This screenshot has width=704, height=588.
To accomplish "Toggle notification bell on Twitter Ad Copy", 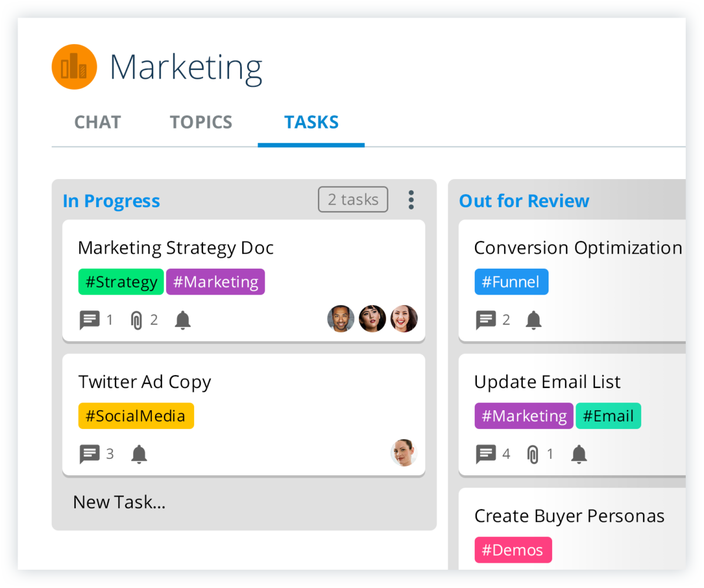I will point(139,454).
